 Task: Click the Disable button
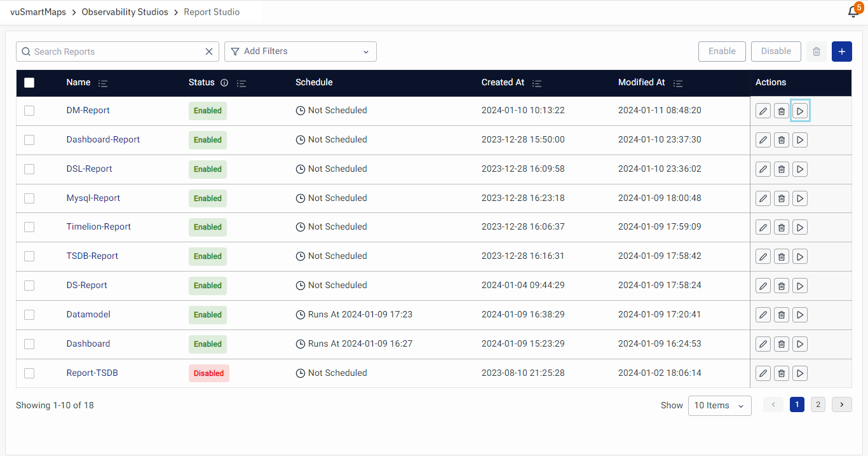pos(776,52)
